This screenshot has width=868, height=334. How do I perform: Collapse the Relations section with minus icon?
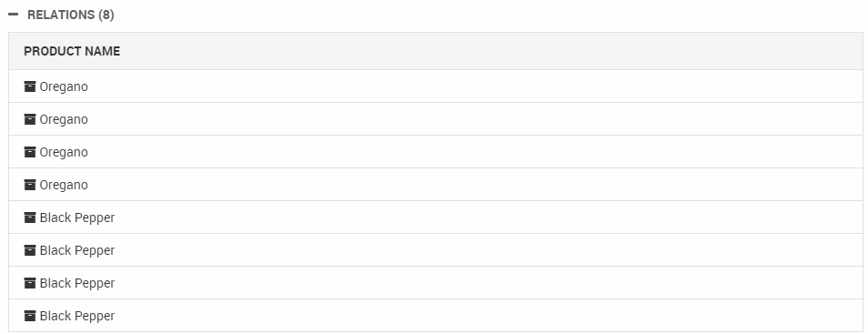tap(14, 15)
